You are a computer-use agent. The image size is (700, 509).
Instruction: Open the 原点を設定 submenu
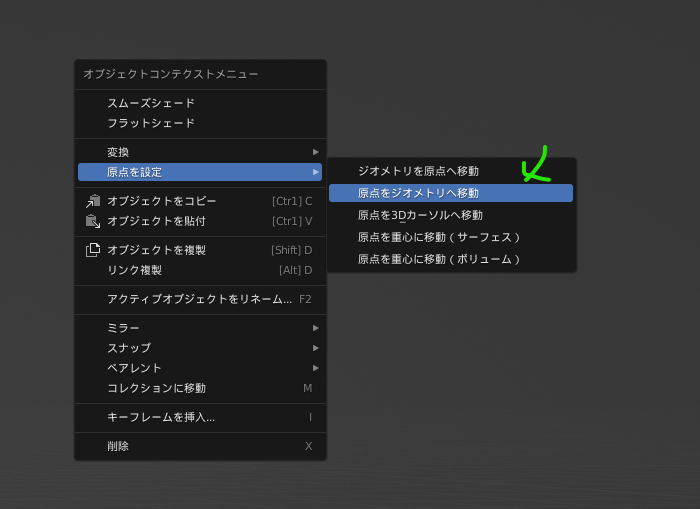click(x=200, y=172)
